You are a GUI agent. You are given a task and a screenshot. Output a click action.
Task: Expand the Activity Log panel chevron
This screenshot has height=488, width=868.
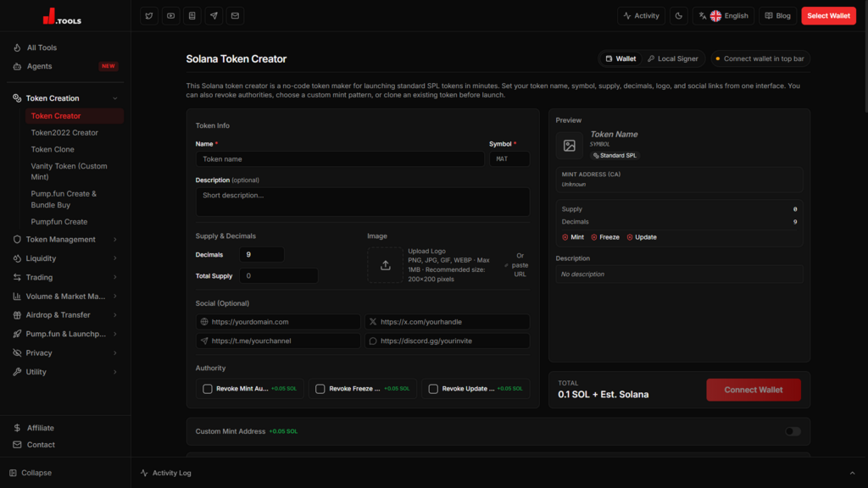click(x=852, y=473)
